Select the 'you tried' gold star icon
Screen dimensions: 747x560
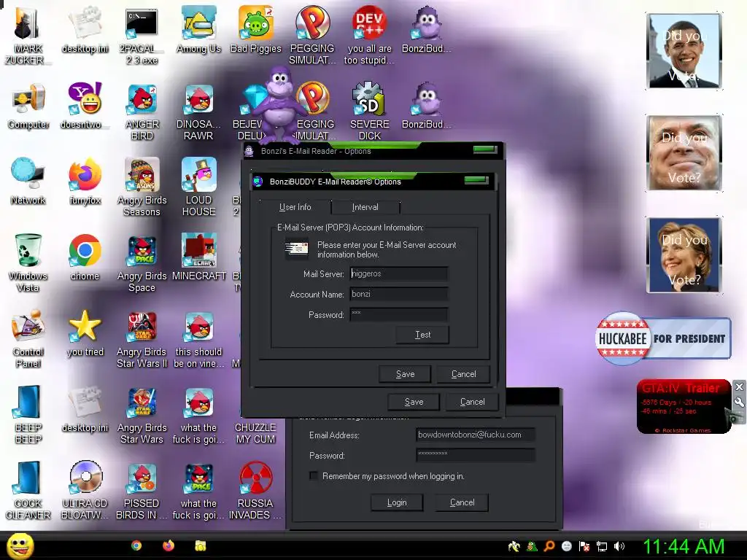pyautogui.click(x=85, y=332)
